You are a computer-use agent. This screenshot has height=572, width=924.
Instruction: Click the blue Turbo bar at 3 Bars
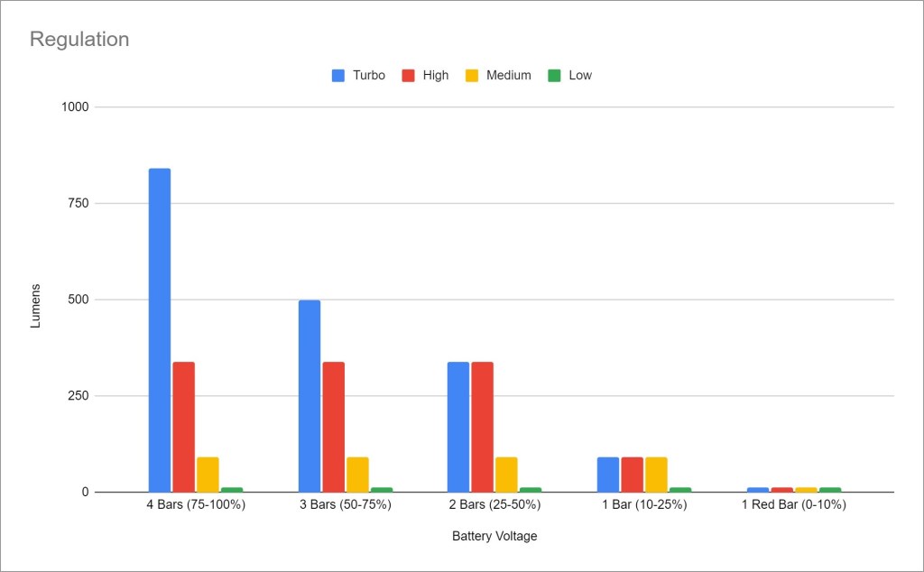tap(310, 395)
